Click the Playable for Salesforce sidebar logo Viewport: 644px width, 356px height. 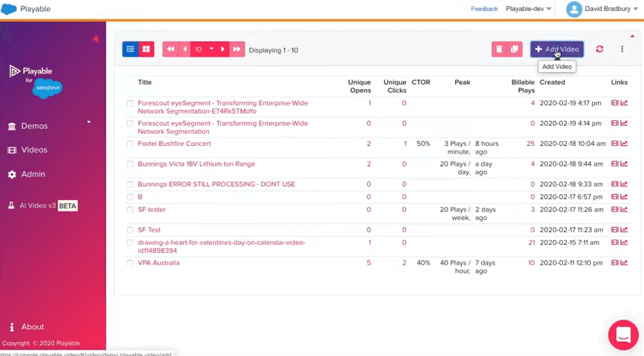click(36, 81)
